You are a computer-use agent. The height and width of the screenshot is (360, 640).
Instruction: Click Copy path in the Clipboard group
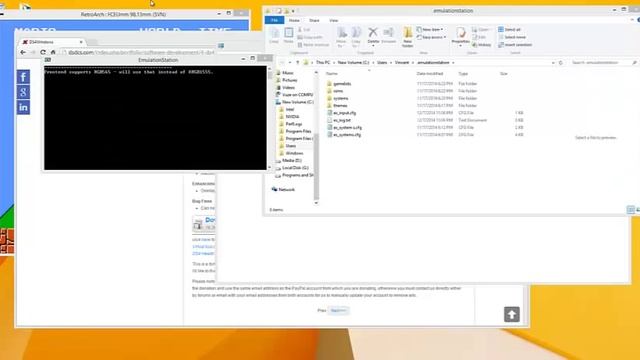(310, 37)
